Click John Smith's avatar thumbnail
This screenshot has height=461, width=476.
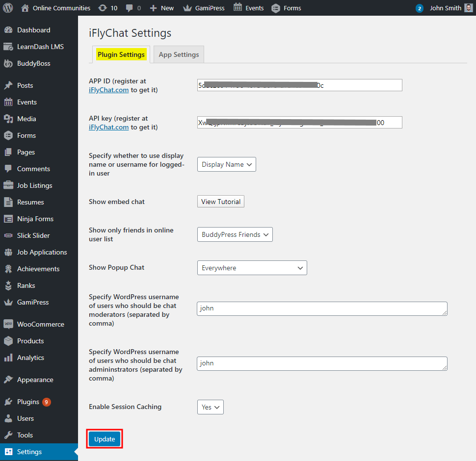coord(469,8)
